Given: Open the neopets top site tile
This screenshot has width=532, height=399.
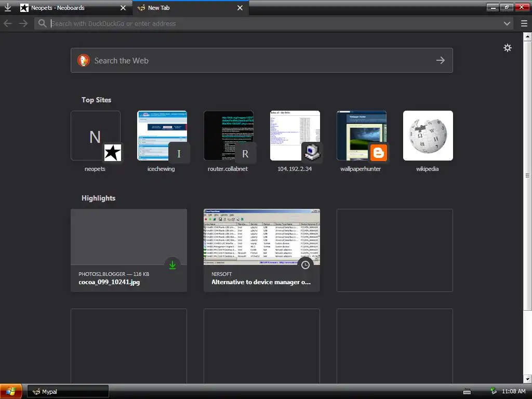Looking at the screenshot, I should 96,136.
